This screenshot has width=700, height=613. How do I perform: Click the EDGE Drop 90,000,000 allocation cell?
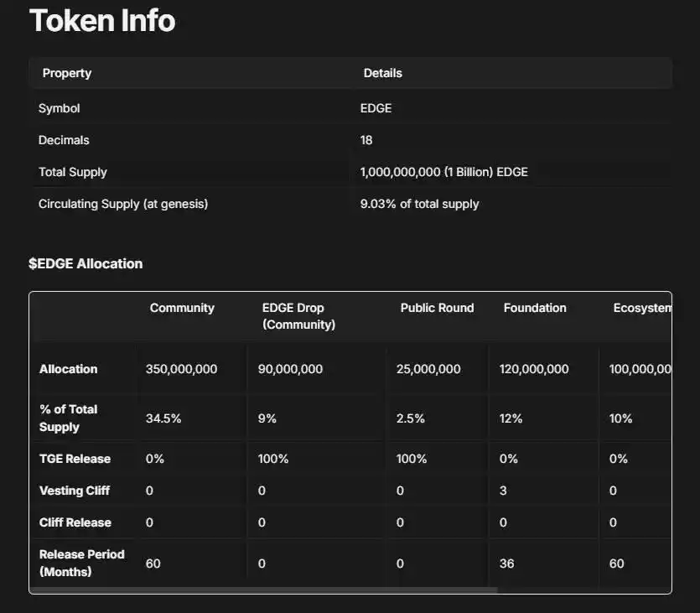point(290,369)
